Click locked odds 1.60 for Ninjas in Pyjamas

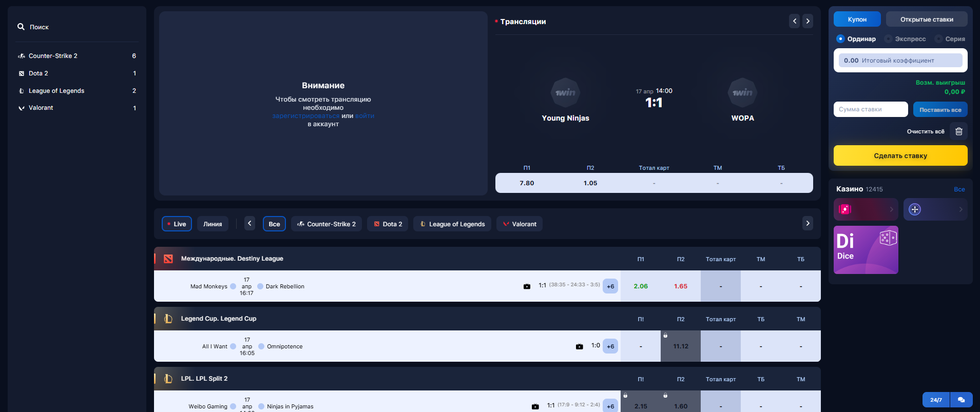pyautogui.click(x=681, y=402)
